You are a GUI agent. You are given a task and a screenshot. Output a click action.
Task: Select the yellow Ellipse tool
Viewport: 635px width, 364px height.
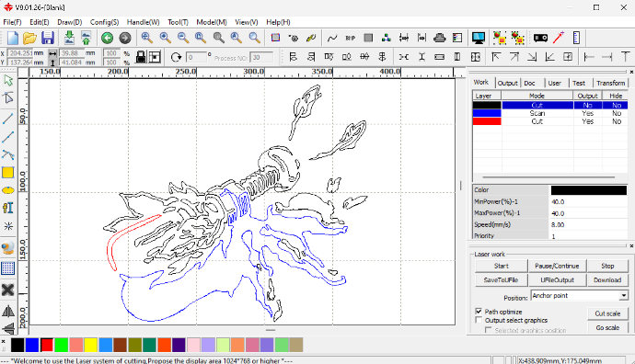(x=8, y=190)
